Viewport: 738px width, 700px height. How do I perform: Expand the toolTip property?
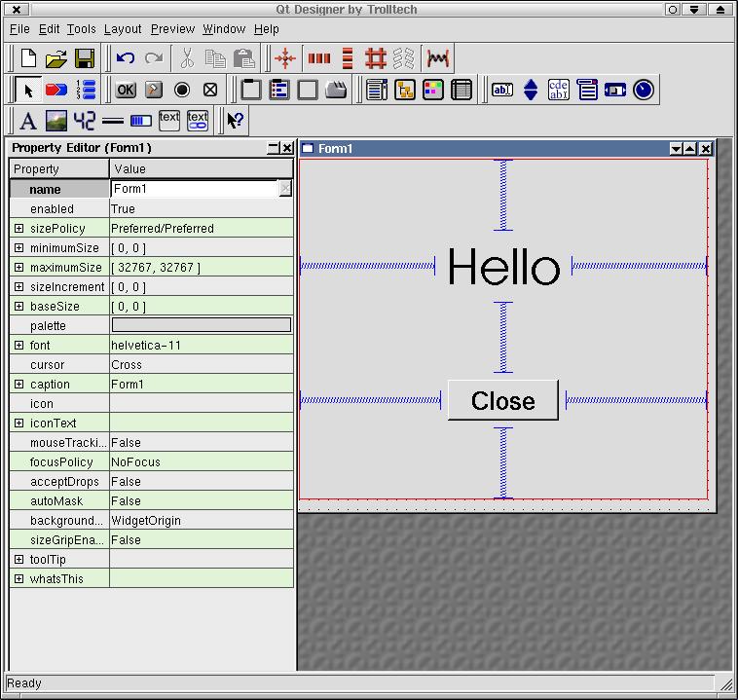(x=18, y=560)
